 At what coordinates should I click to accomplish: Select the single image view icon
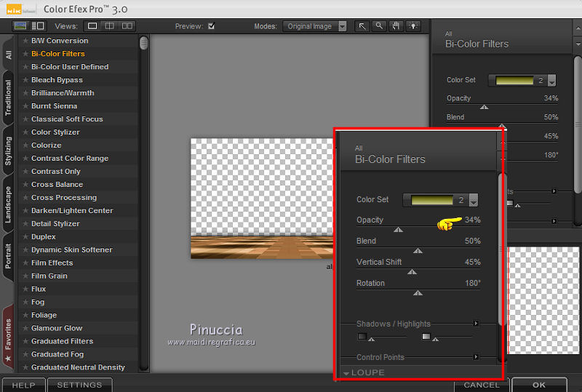[x=92, y=26]
